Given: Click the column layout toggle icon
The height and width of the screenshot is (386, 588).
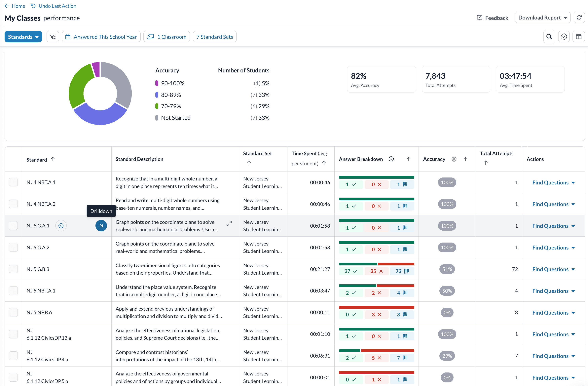Looking at the screenshot, I should point(579,37).
